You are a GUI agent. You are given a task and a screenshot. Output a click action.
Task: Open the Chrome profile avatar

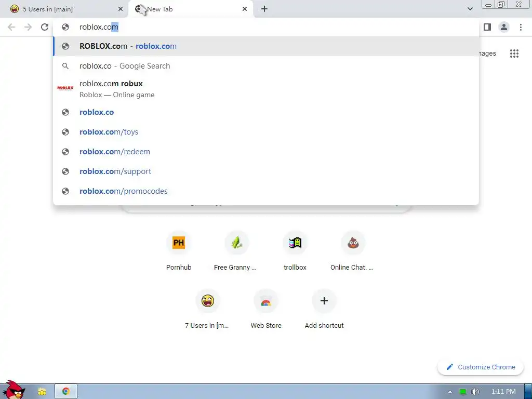click(504, 27)
